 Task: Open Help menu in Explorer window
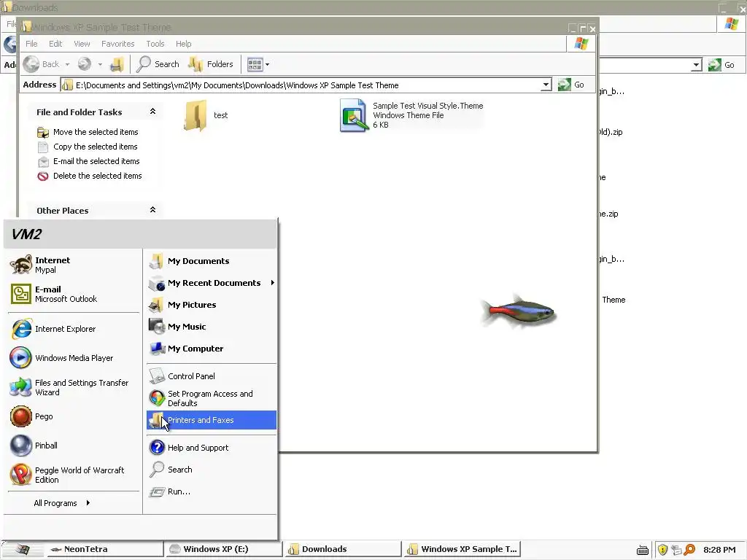(x=183, y=44)
